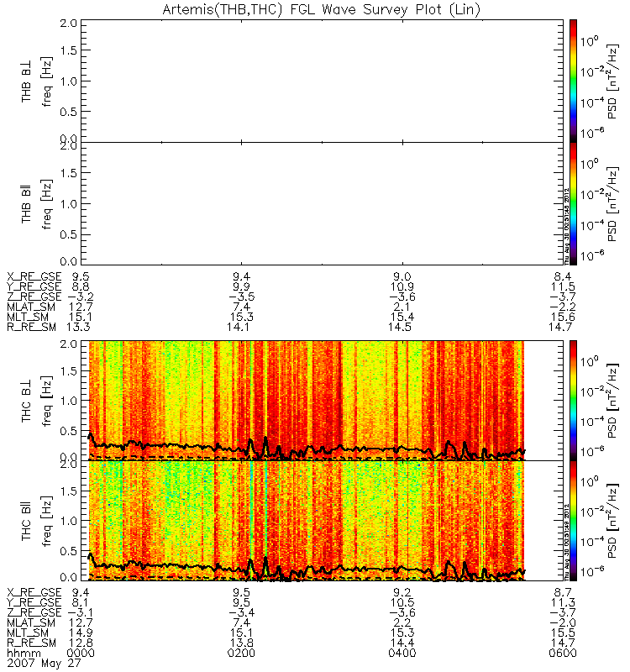Image resolution: width=630 pixels, height=672 pixels.
Task: Click the PSD [nT²/Hz] label beside THB B⊥ panel
Action: 613,81
